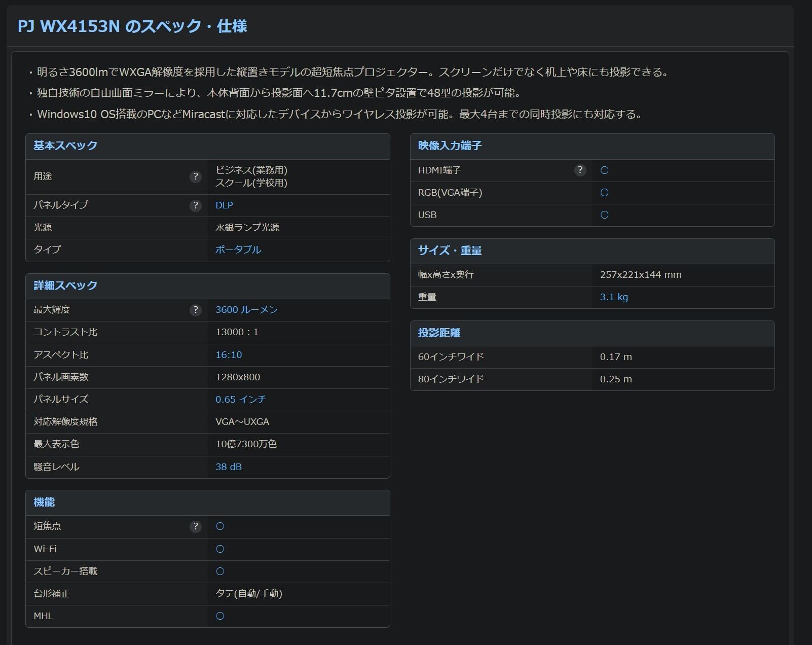Click the 38 dB noise level link
Viewport: 812px width, 645px height.
tap(229, 467)
